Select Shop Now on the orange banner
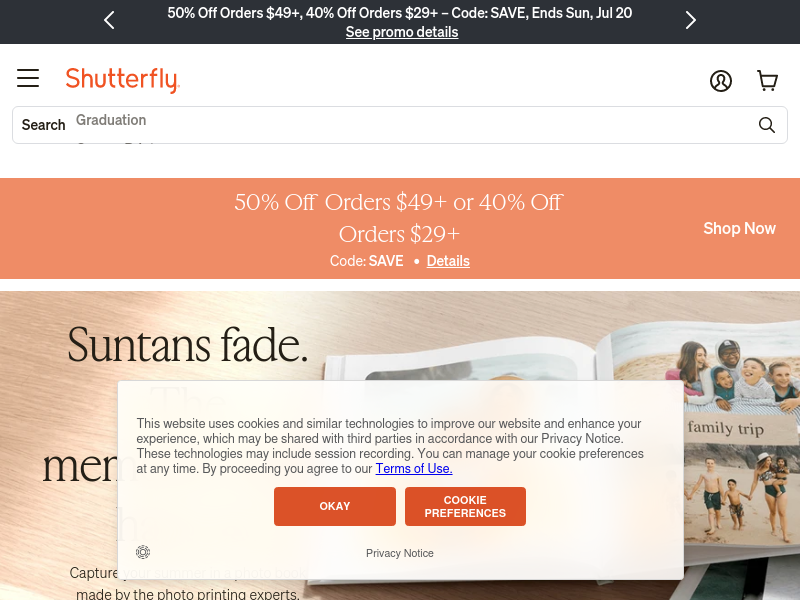The height and width of the screenshot is (600, 800). click(739, 228)
